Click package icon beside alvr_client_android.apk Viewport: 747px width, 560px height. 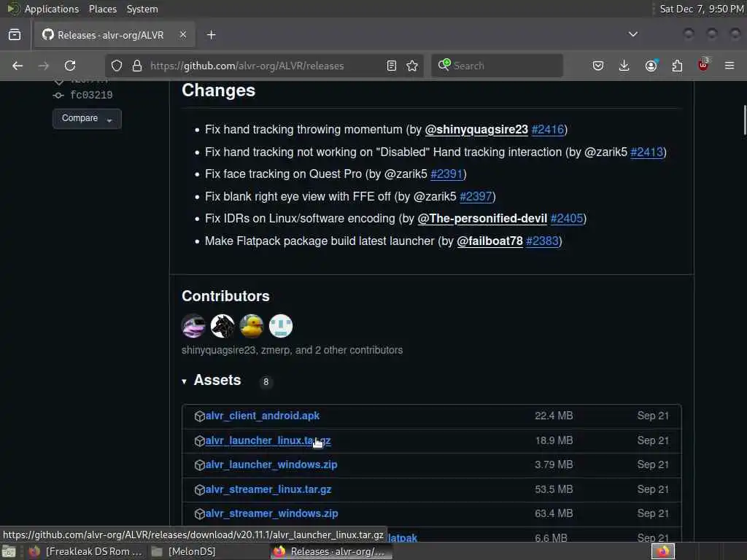click(x=200, y=416)
